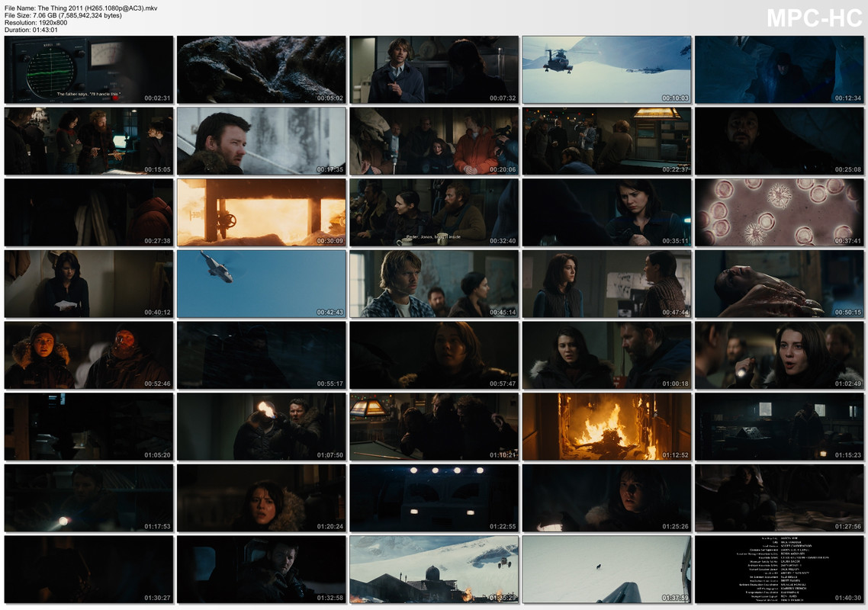Click the snowy base frame 01:35:29

coord(434,570)
